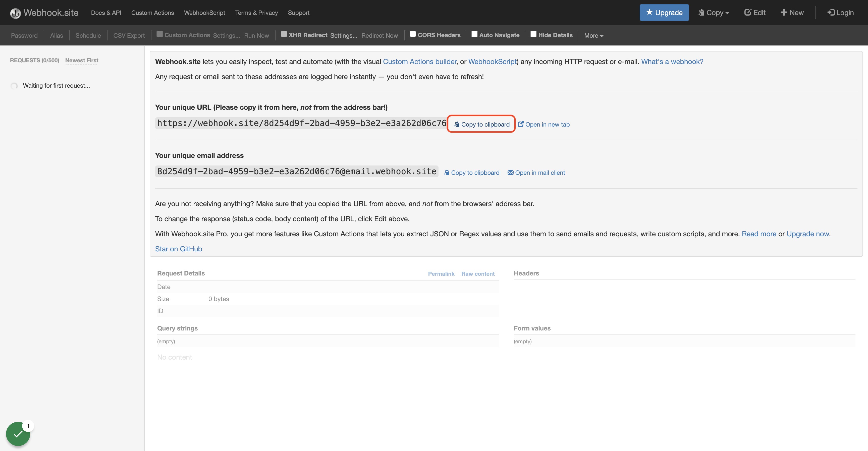Viewport: 868px width, 451px height.
Task: Click the login arrow icon
Action: tap(831, 13)
